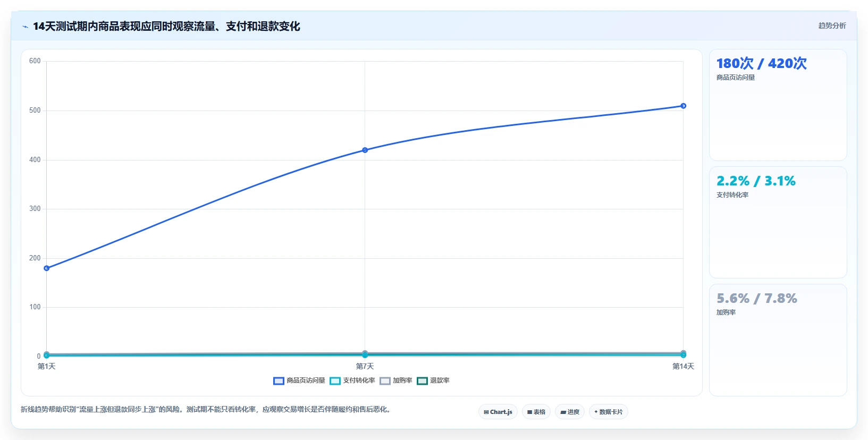
Task: Open the 5.6% / 7.8% add-to-cart card
Action: 778,340
